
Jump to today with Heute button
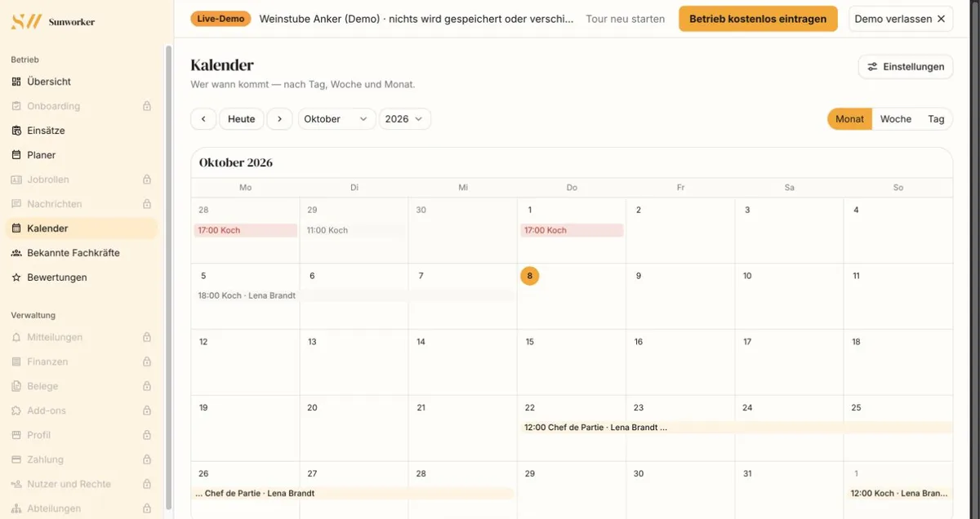point(242,119)
